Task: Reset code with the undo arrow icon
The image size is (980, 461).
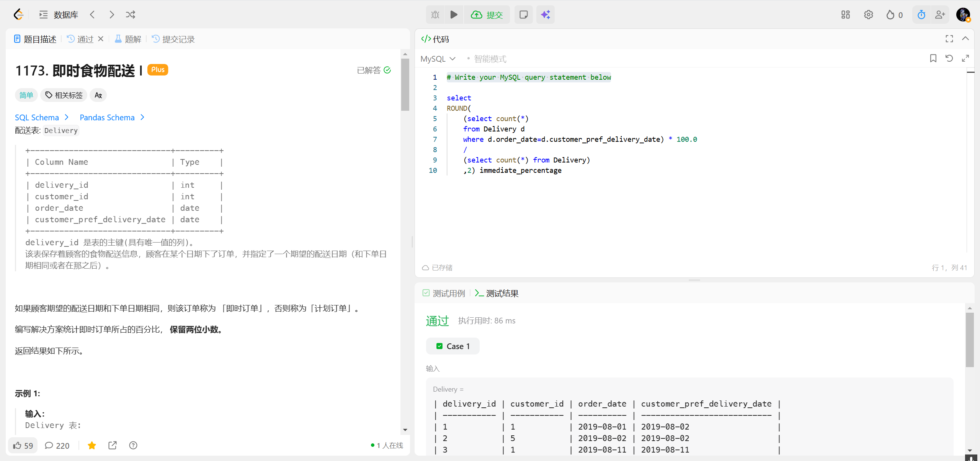Action: (949, 58)
